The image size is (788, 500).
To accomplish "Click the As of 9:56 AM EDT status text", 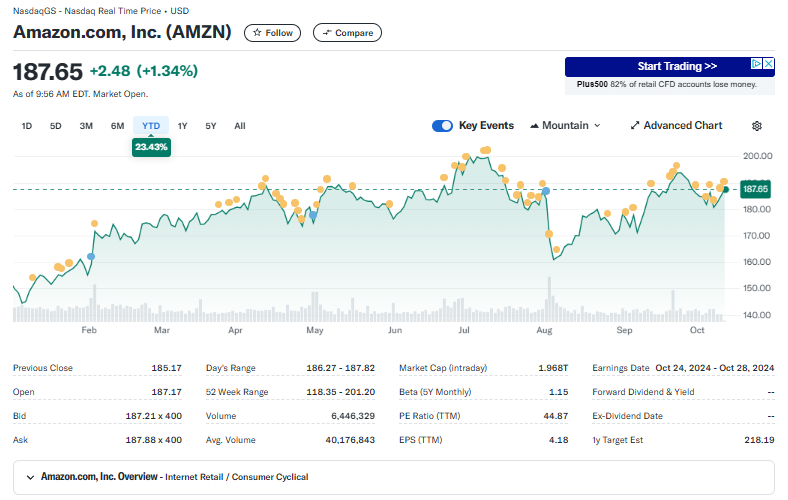I will click(80, 94).
